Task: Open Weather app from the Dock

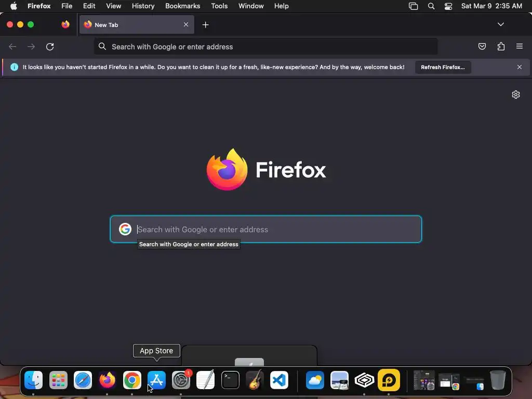Action: click(315, 380)
